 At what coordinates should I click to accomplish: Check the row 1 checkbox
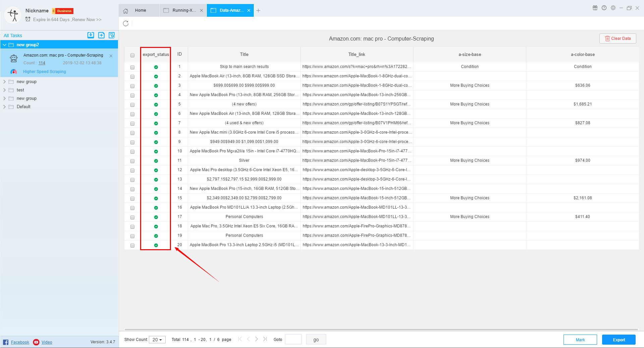coord(132,67)
